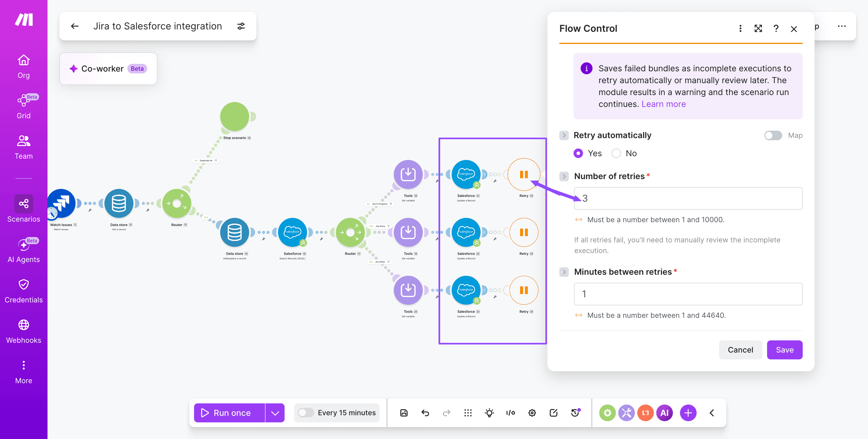Redo the last change
Image resolution: width=868 pixels, height=439 pixels.
point(446,413)
